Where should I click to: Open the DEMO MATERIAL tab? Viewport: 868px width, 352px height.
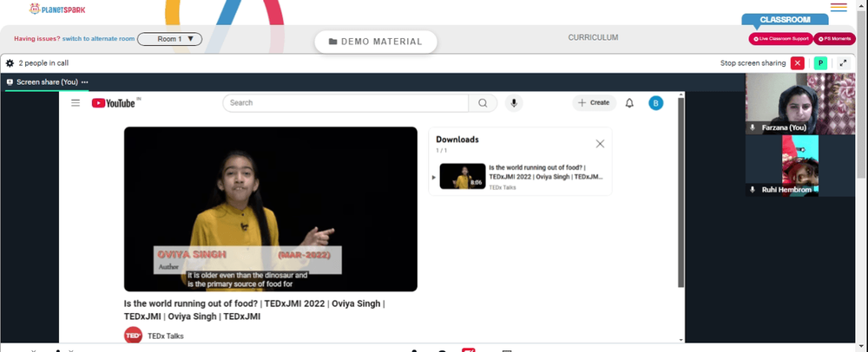[375, 42]
